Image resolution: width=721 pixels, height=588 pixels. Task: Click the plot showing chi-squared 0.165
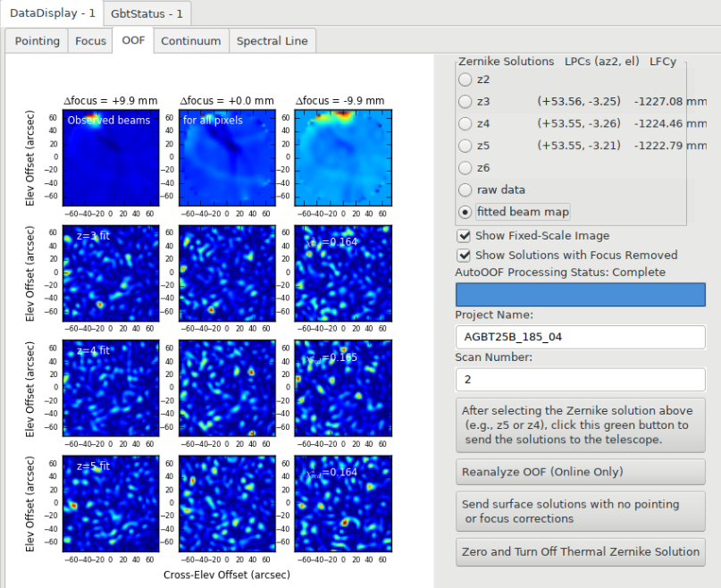coord(343,389)
